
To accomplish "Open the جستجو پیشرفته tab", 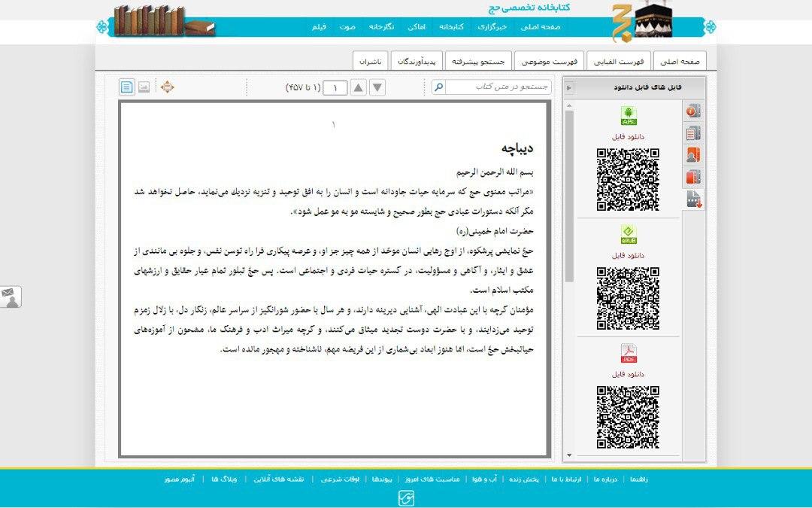I will (x=479, y=61).
